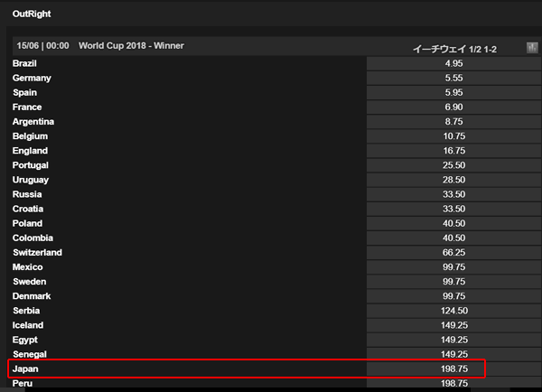Select Sweden odds 99.75

pos(453,282)
